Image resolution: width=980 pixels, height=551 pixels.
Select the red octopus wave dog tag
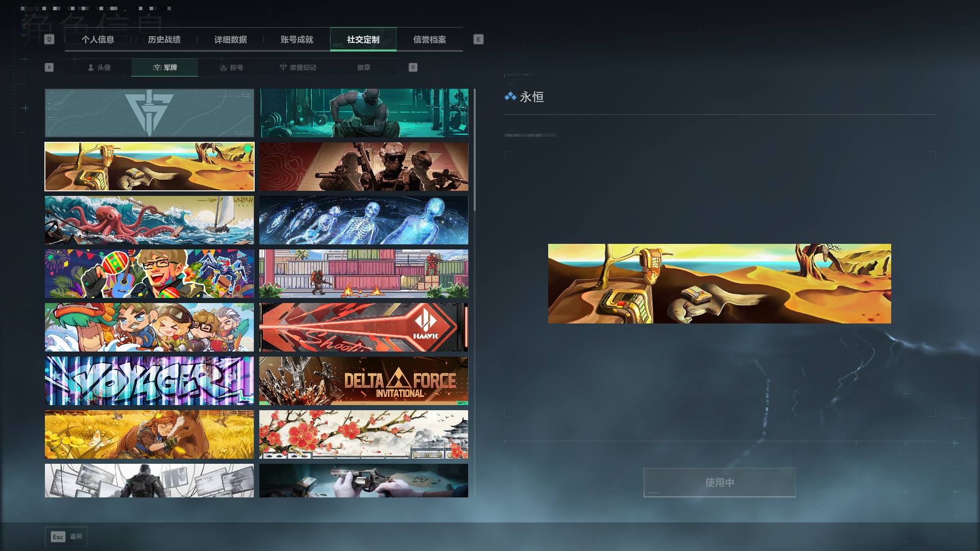150,220
